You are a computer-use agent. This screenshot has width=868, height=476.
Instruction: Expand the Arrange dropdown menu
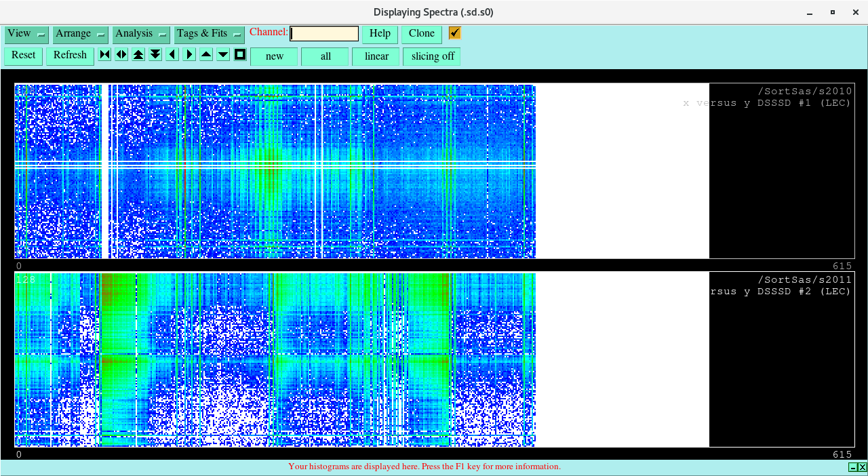81,34
